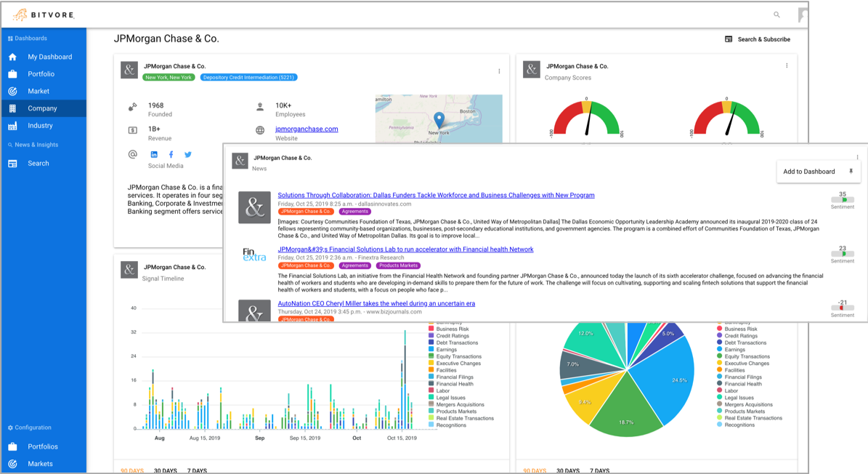Open the Search & Subscribe icon button
The width and height of the screenshot is (868, 474).
(729, 39)
